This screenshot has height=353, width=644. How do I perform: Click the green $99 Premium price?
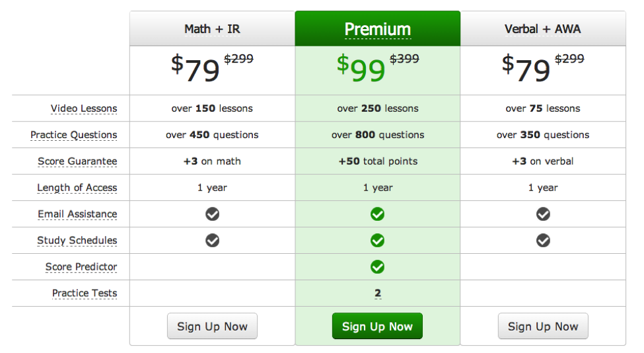pyautogui.click(x=361, y=68)
